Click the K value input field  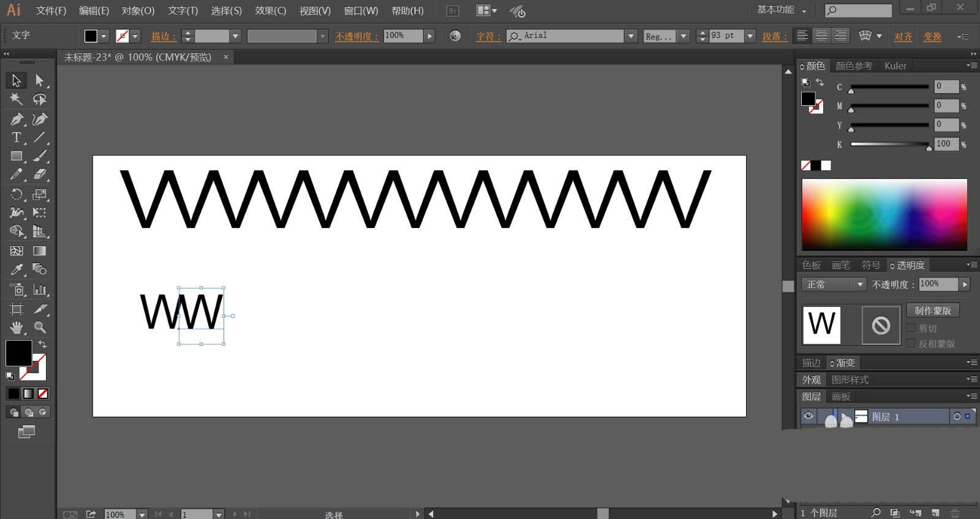[946, 144]
